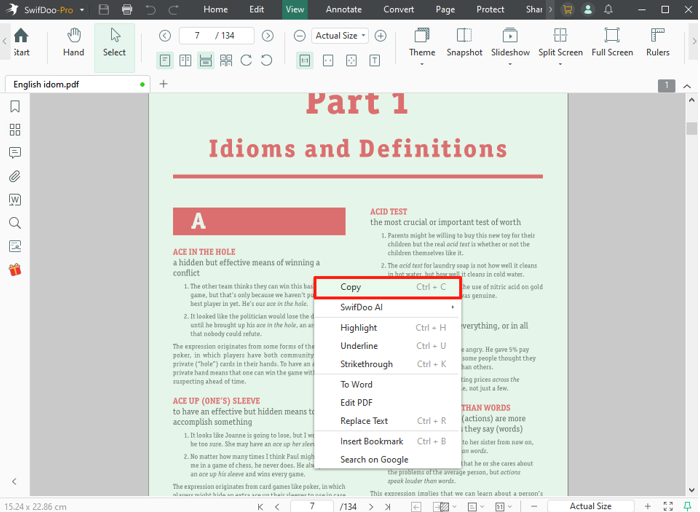
Task: Add a new document tab
Action: click(163, 84)
